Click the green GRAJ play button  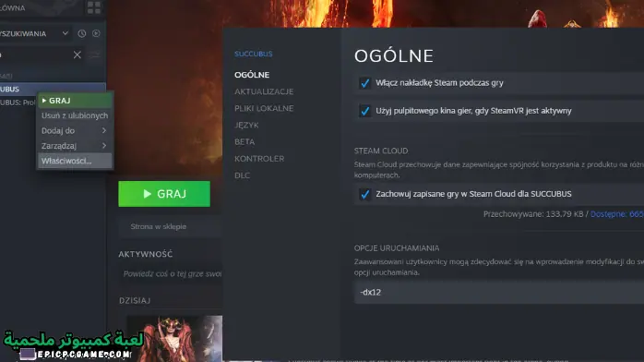(x=164, y=194)
